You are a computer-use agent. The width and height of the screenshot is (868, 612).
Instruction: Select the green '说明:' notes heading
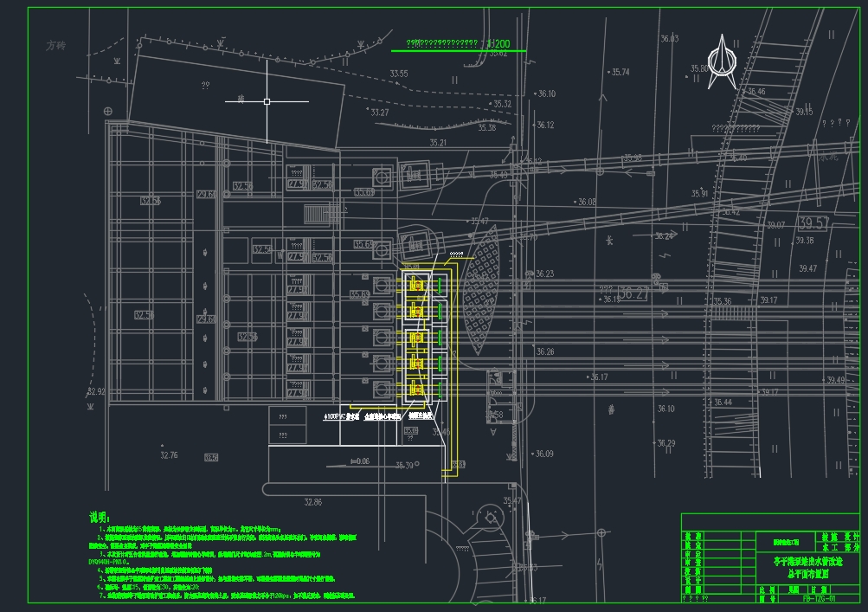click(x=100, y=518)
